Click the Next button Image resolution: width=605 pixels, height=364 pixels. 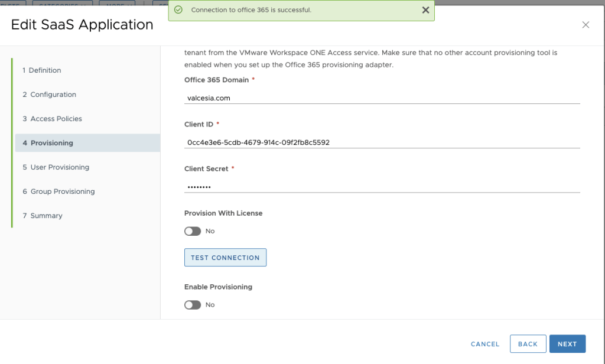567,344
